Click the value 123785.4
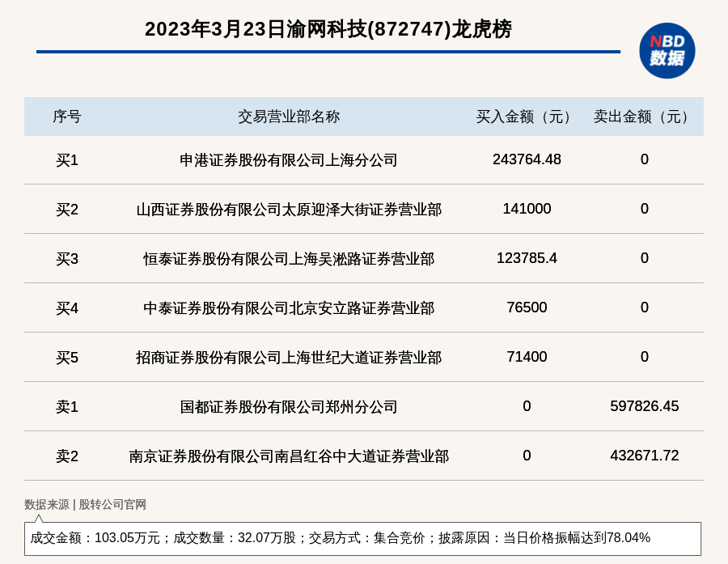 527,258
